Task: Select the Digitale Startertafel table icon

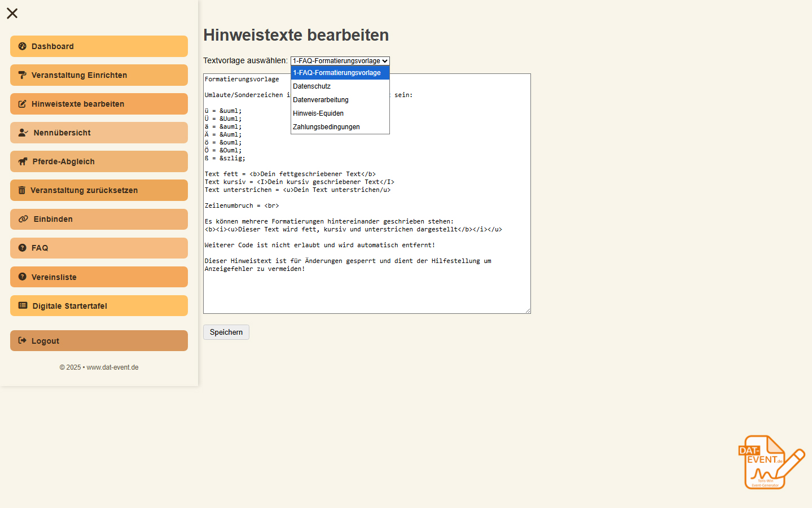Action: pos(22,305)
